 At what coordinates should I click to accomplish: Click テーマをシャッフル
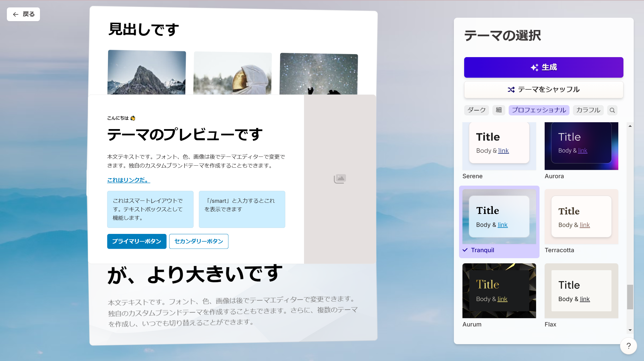coord(544,89)
